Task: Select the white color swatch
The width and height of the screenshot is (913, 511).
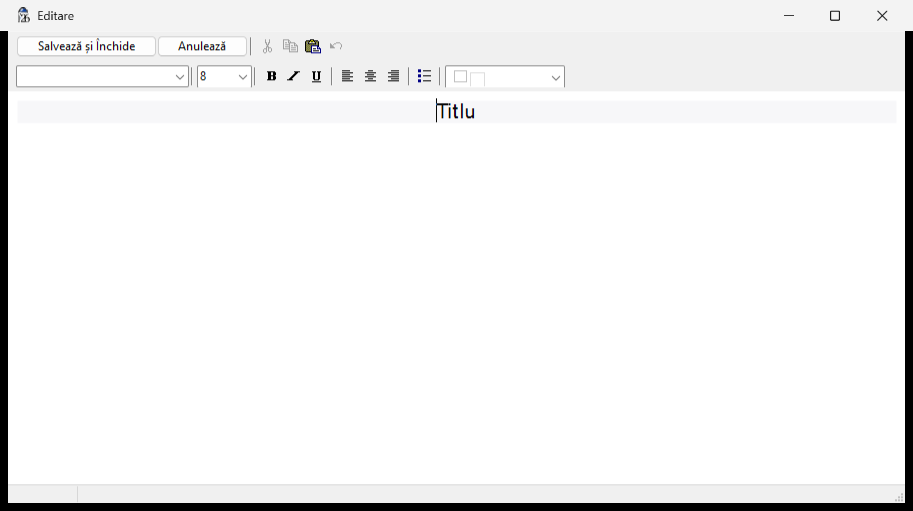Action: [x=461, y=76]
